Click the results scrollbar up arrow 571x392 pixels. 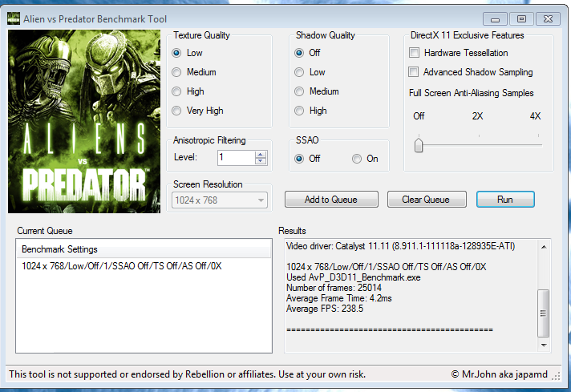(544, 247)
